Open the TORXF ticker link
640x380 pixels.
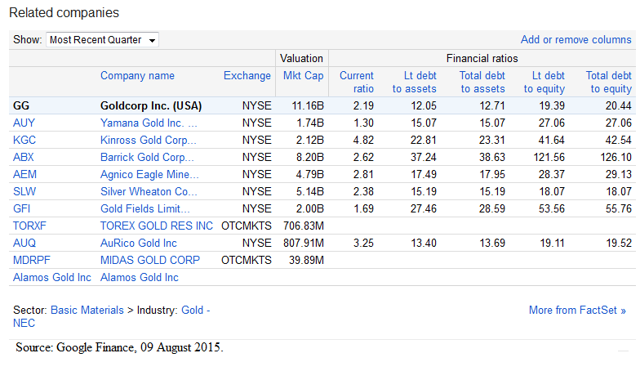click(29, 226)
